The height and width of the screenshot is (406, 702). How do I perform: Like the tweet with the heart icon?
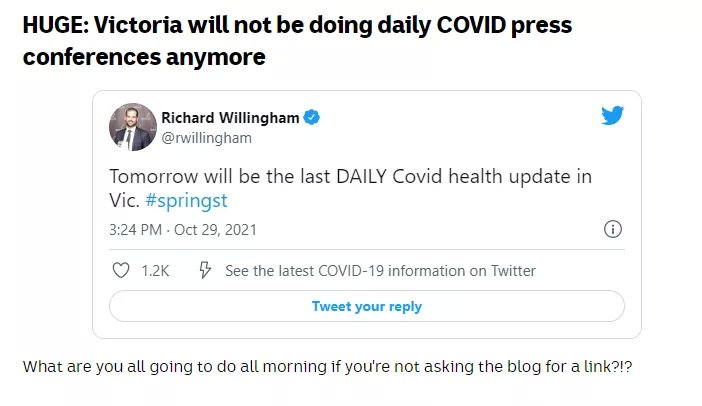point(120,270)
